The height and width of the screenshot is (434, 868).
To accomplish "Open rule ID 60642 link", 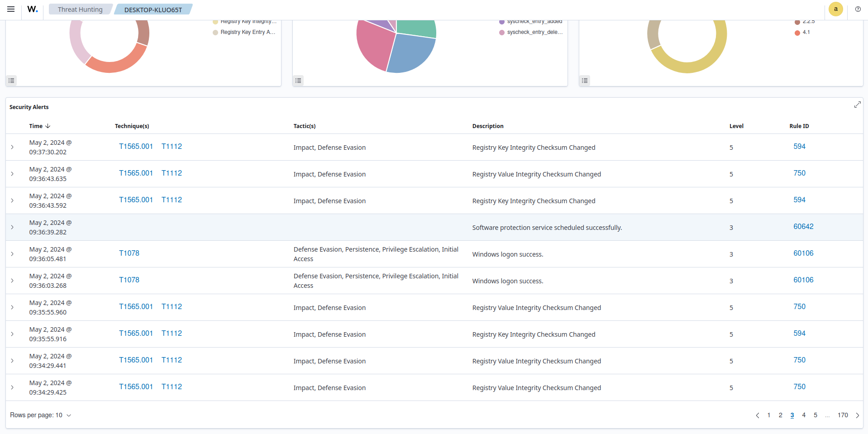I will 803,226.
